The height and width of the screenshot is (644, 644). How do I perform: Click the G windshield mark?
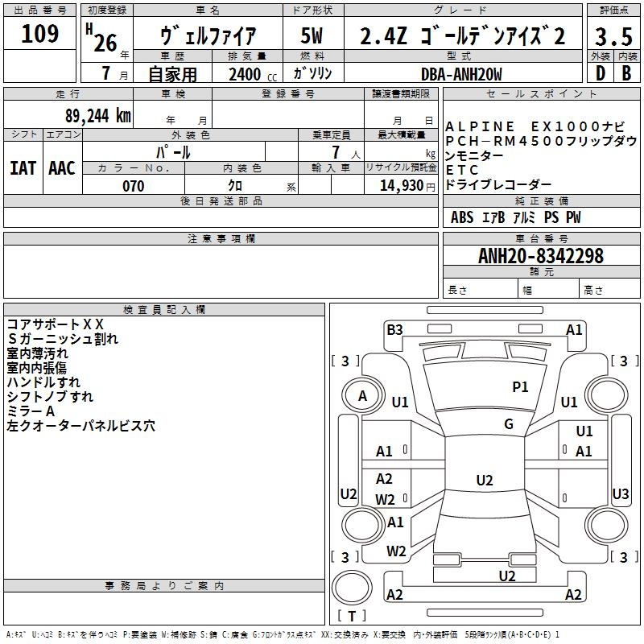[x=509, y=424]
